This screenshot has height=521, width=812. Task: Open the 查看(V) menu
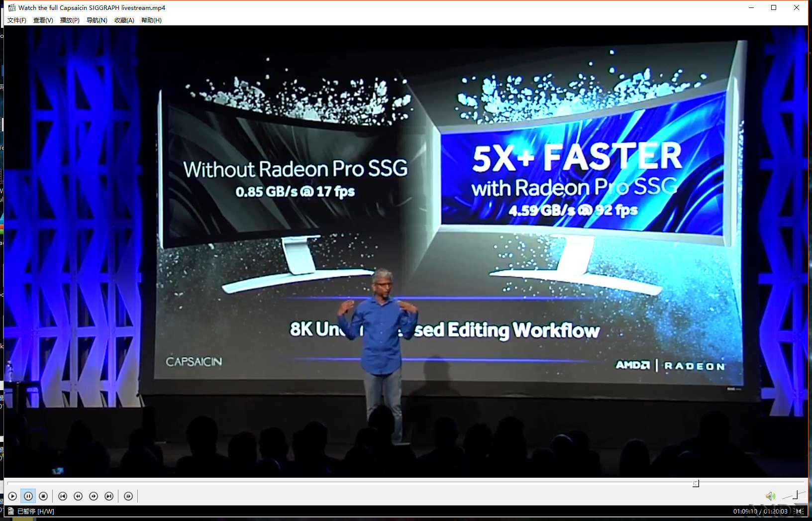pyautogui.click(x=43, y=20)
